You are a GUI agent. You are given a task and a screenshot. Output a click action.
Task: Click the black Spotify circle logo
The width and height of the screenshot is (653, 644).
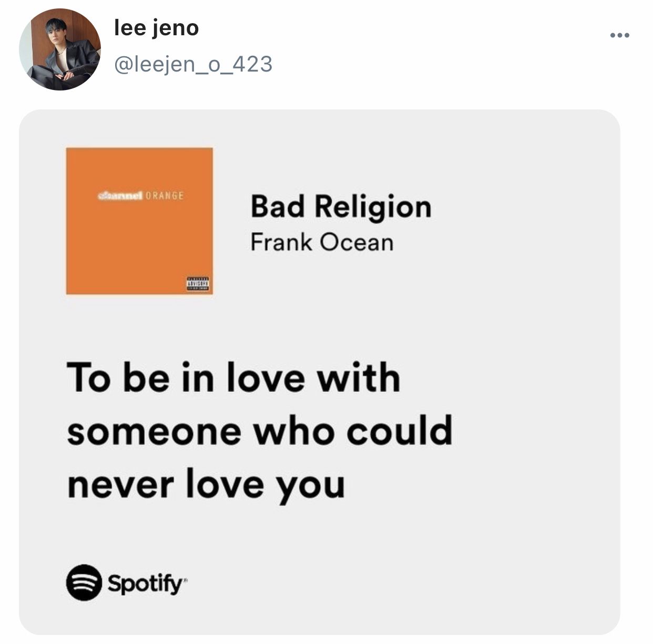click(84, 582)
